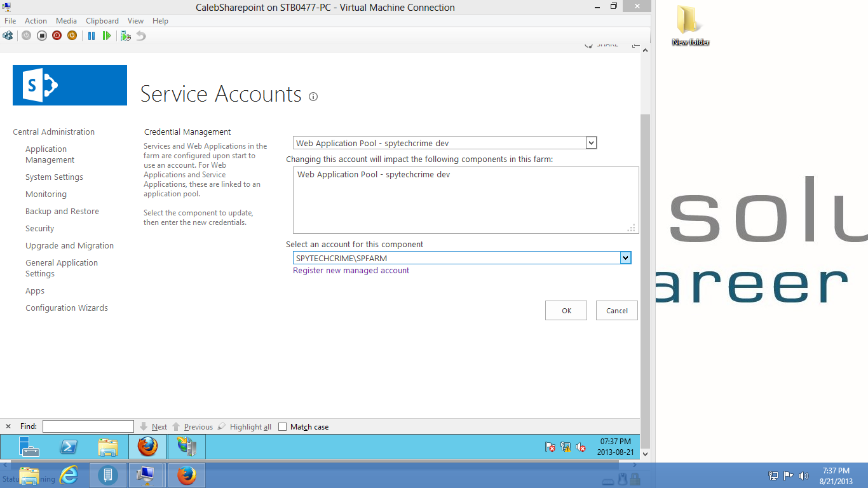The height and width of the screenshot is (488, 868).
Task: Open the Security section
Action: (39, 229)
